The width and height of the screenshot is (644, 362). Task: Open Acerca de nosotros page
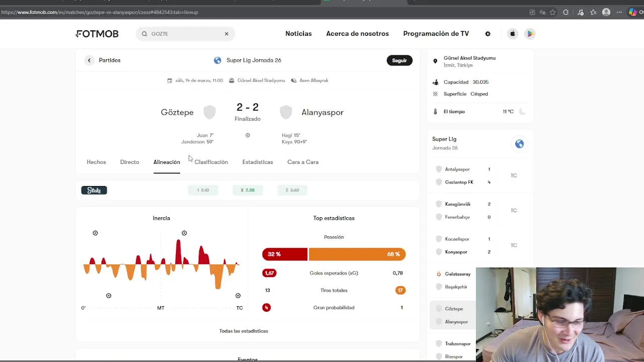[x=357, y=34]
